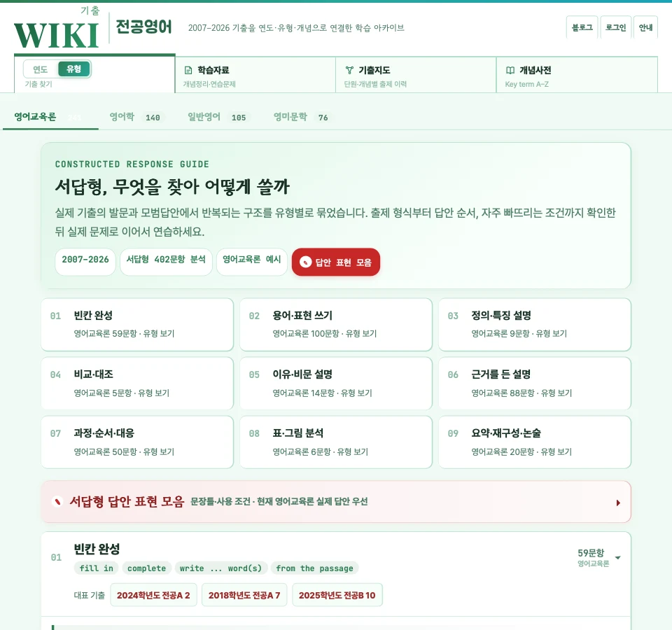Select the 영미문학 76 subject tab
672x630 pixels.
coord(301,117)
